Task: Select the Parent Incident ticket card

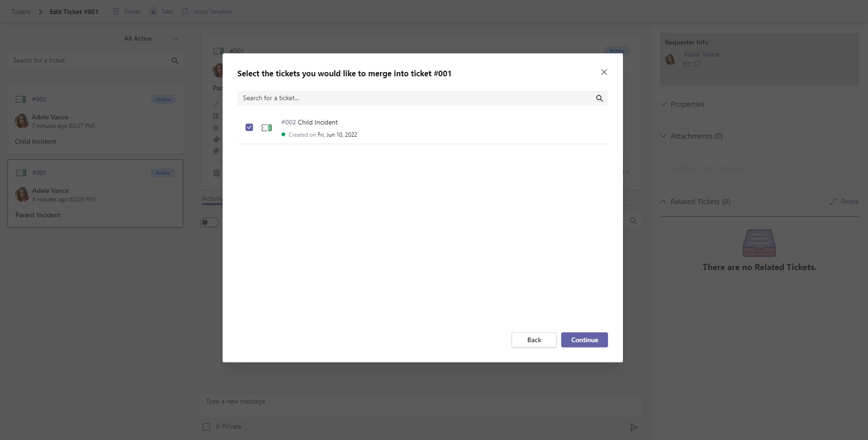Action: tap(95, 193)
